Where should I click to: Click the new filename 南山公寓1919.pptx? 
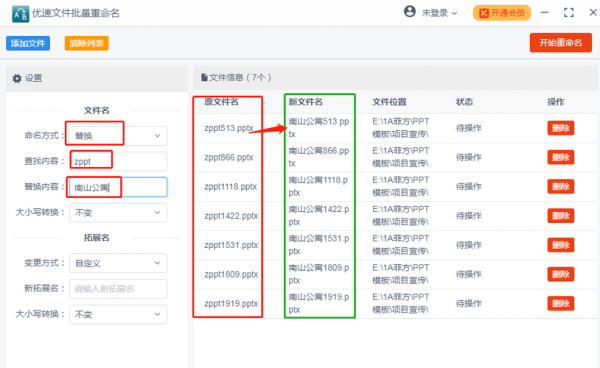(x=318, y=303)
